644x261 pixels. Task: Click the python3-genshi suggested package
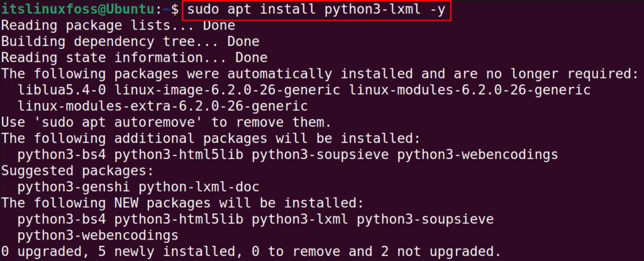(74, 187)
